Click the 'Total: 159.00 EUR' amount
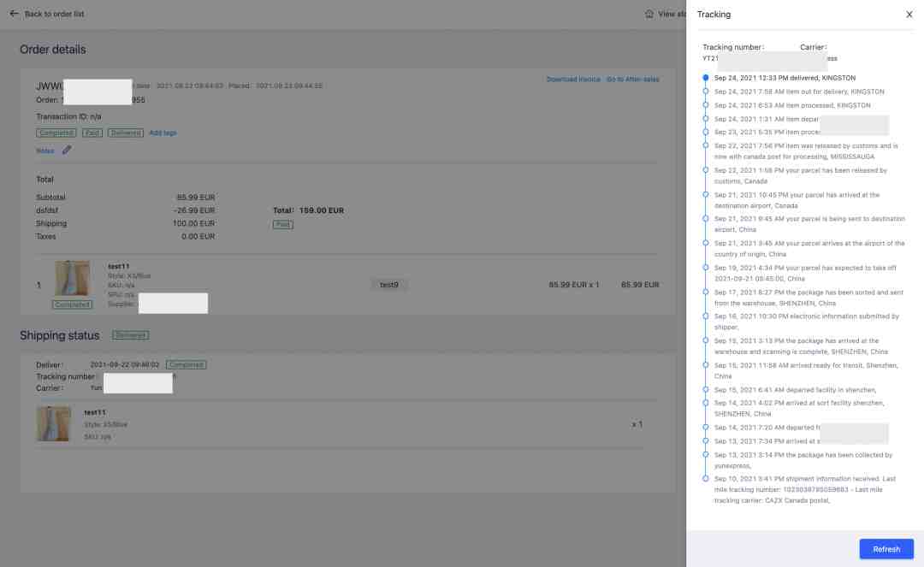Image resolution: width=924 pixels, height=567 pixels. point(308,210)
